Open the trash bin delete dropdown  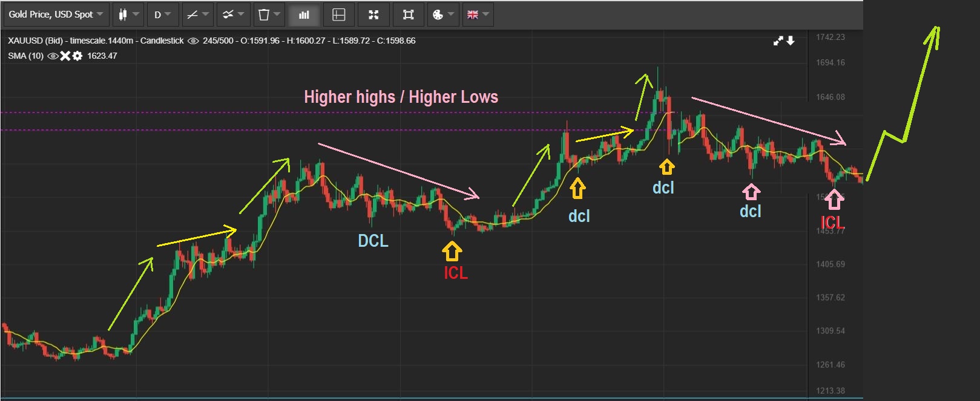click(269, 15)
